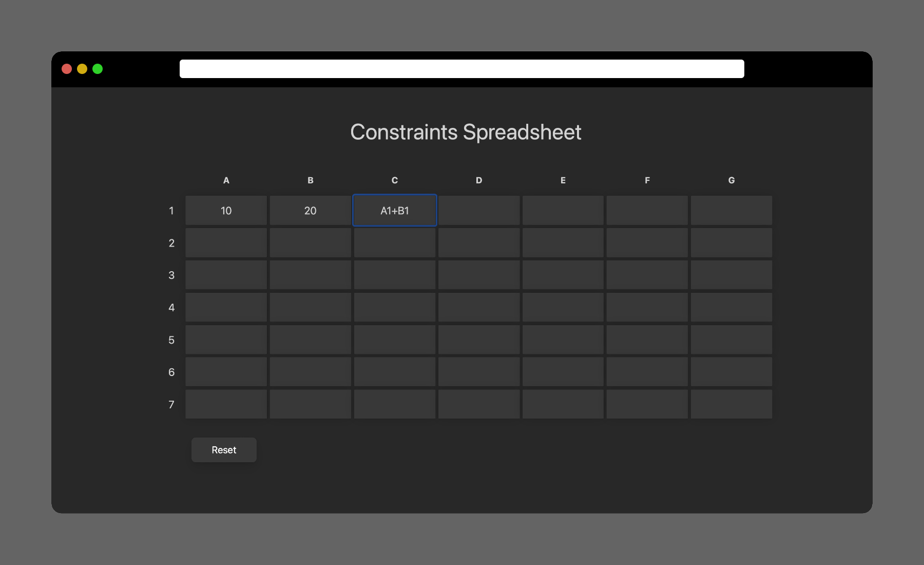Click the yellow minimize window button
Image resolution: width=924 pixels, height=565 pixels.
82,69
